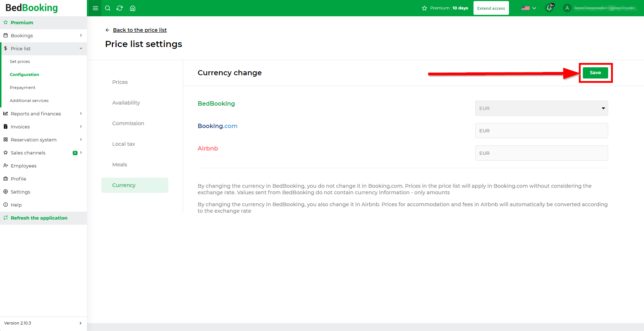The image size is (644, 331).
Task: Expand Reports and finances chevron
Action: click(81, 114)
